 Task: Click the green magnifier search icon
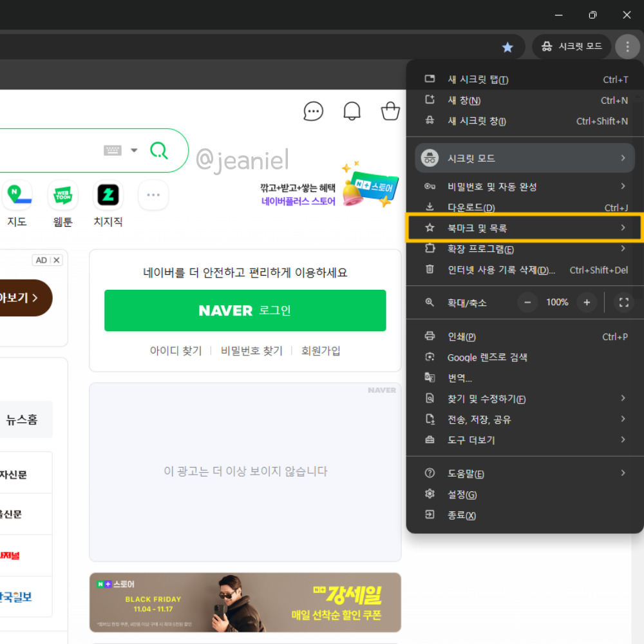(159, 150)
